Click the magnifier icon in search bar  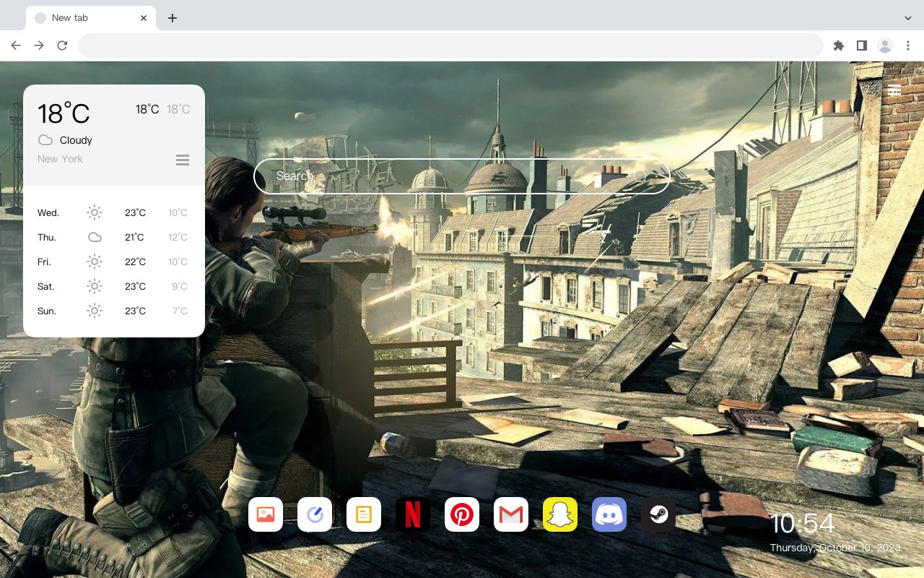640,176
